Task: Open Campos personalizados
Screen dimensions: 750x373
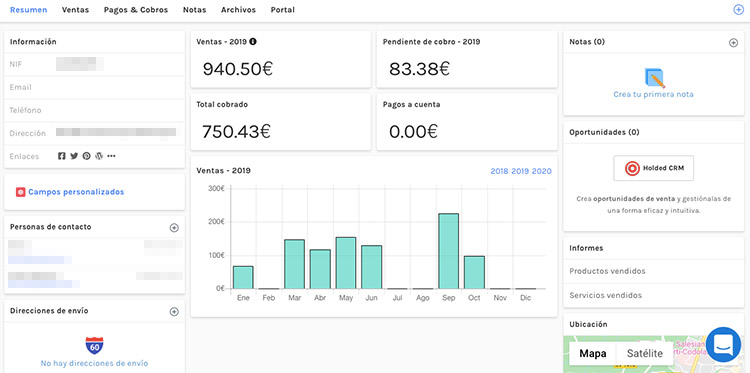Action: point(76,192)
